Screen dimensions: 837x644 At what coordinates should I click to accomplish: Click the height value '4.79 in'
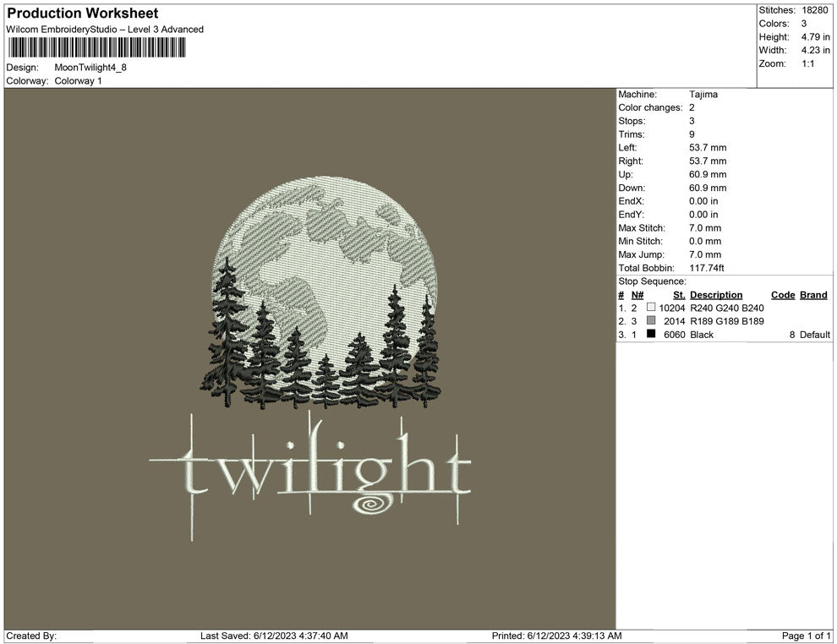point(815,37)
